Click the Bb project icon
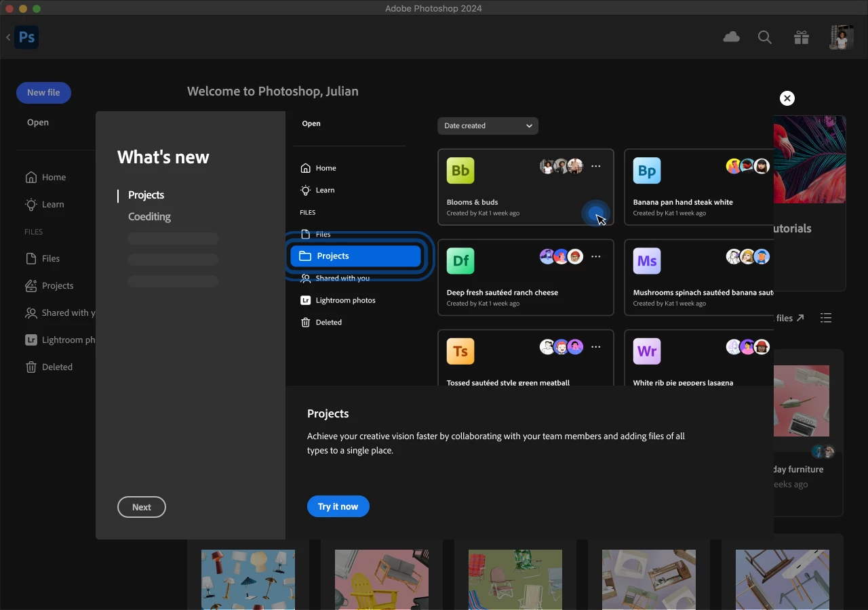Screen dimensions: 868x610 point(460,171)
